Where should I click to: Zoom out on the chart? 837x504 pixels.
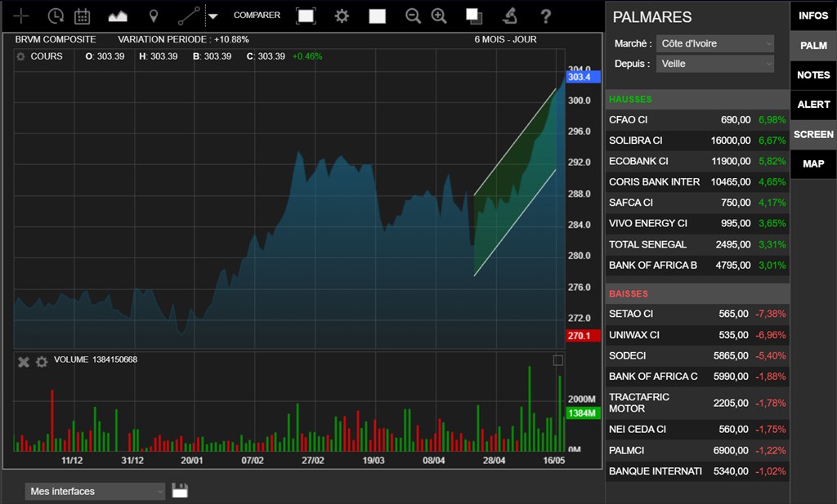coord(413,16)
